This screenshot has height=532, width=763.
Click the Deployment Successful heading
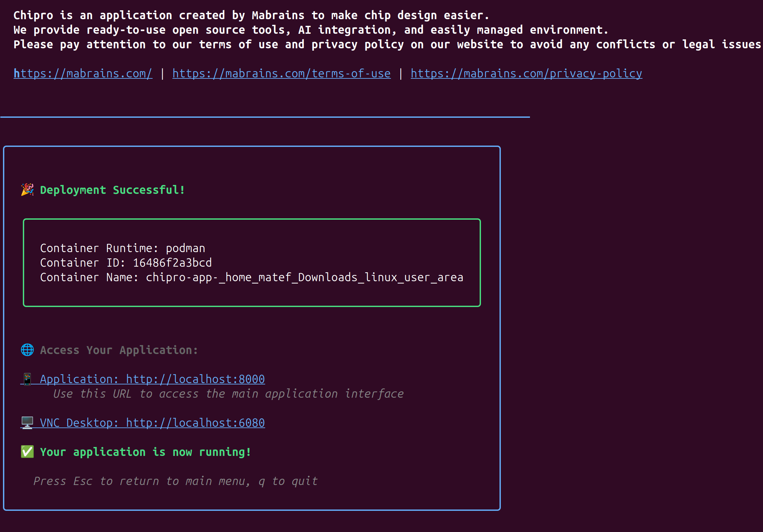(x=112, y=190)
